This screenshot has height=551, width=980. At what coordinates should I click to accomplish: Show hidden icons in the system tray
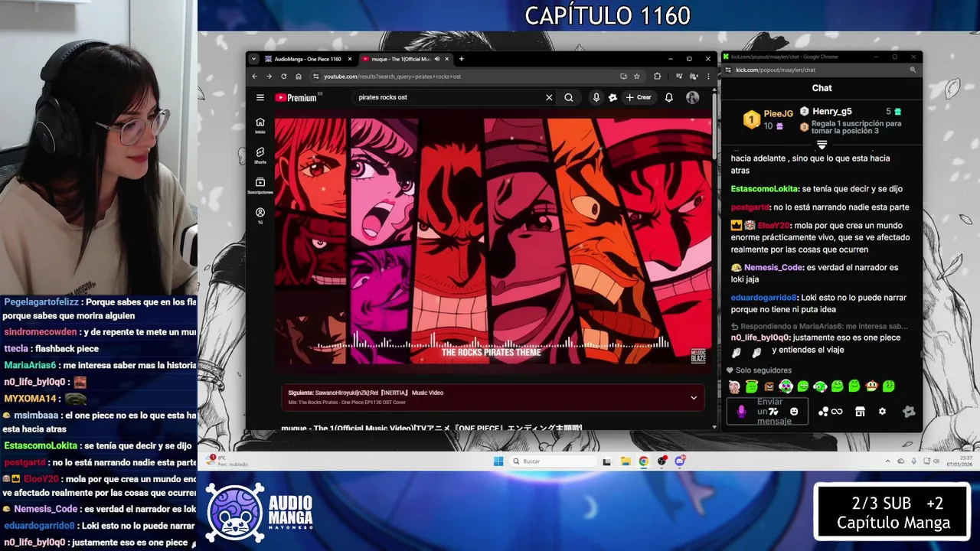888,461
